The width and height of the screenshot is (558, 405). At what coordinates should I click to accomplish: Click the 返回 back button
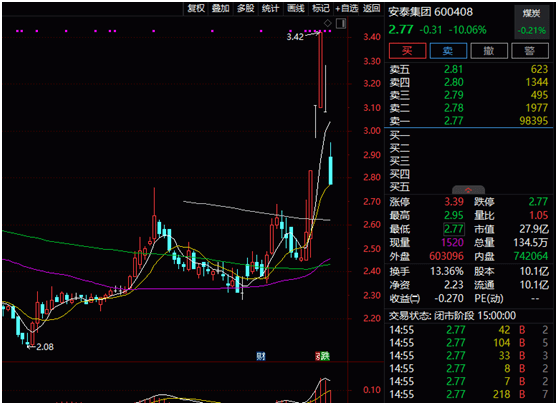(x=372, y=8)
